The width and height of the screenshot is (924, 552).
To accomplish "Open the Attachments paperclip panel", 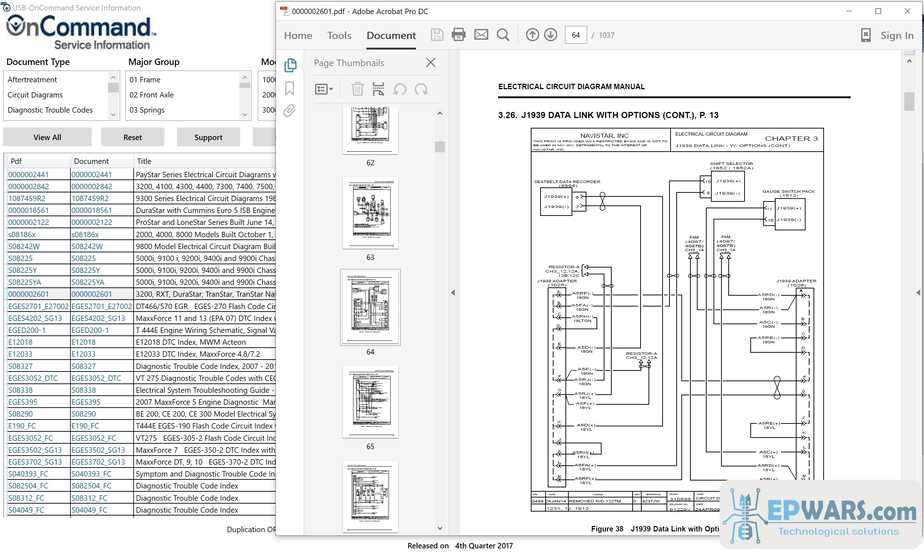I will coord(289,110).
